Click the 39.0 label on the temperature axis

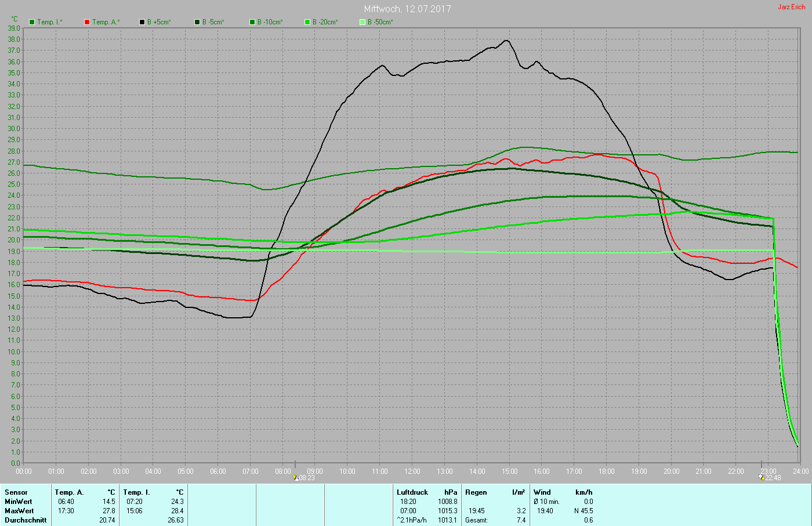point(14,28)
